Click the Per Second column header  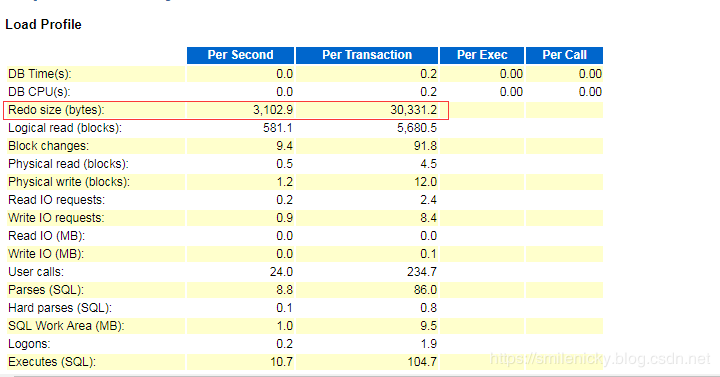[x=240, y=55]
